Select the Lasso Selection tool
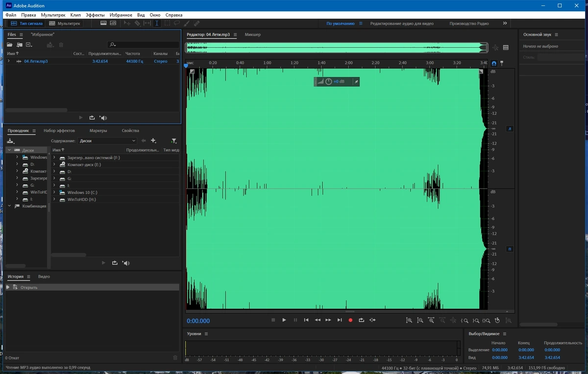This screenshot has height=374, width=588. (x=177, y=23)
